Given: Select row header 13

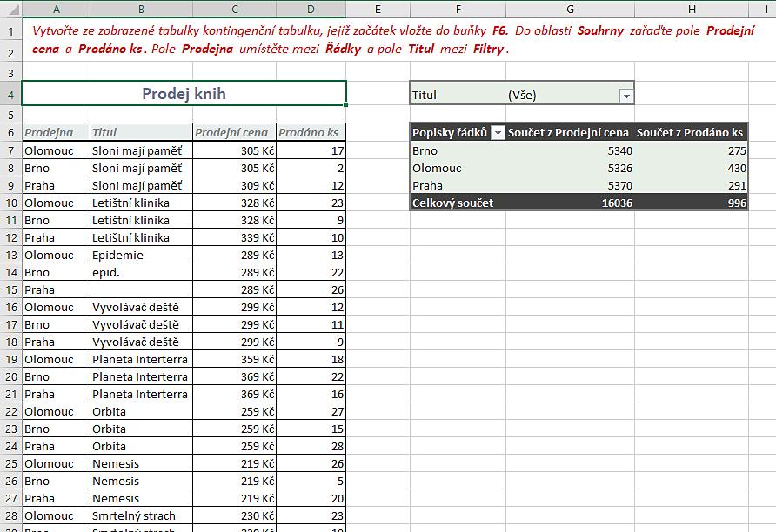Looking at the screenshot, I should pyautogui.click(x=10, y=255).
